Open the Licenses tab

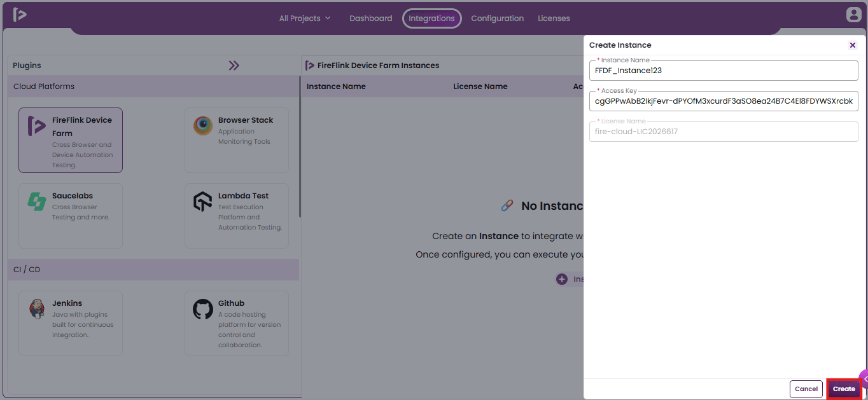click(x=554, y=18)
